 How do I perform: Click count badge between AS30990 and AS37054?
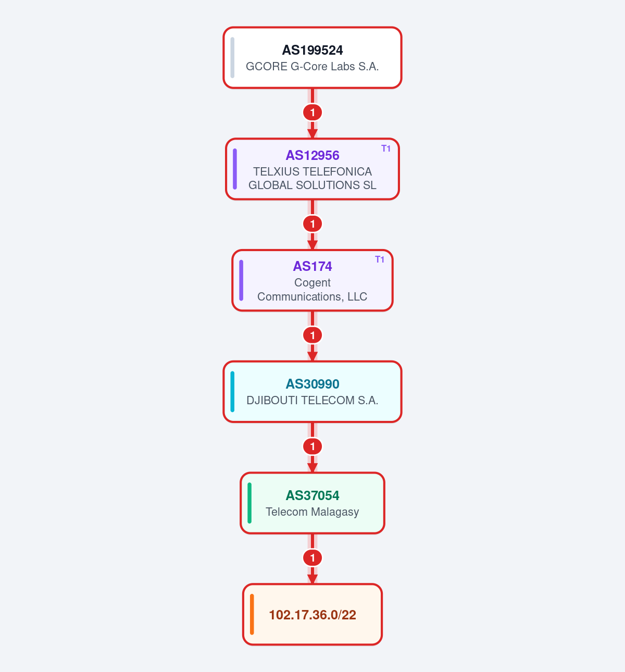tap(312, 446)
